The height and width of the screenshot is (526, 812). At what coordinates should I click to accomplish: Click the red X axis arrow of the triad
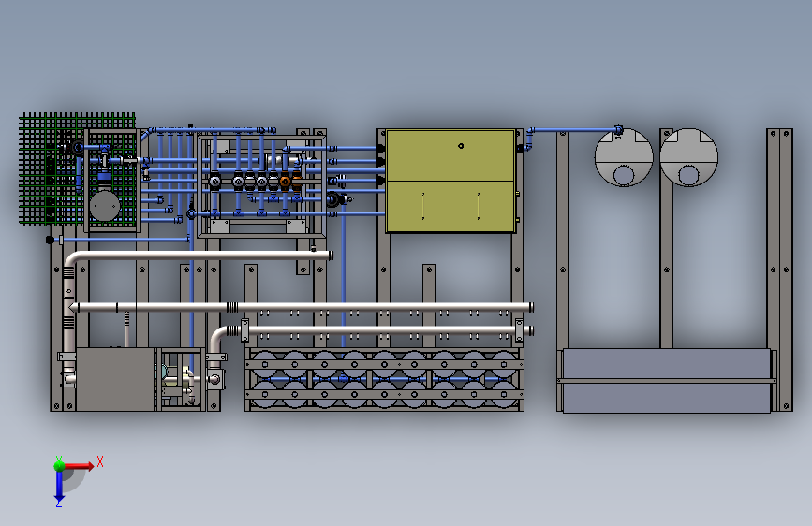79,466
